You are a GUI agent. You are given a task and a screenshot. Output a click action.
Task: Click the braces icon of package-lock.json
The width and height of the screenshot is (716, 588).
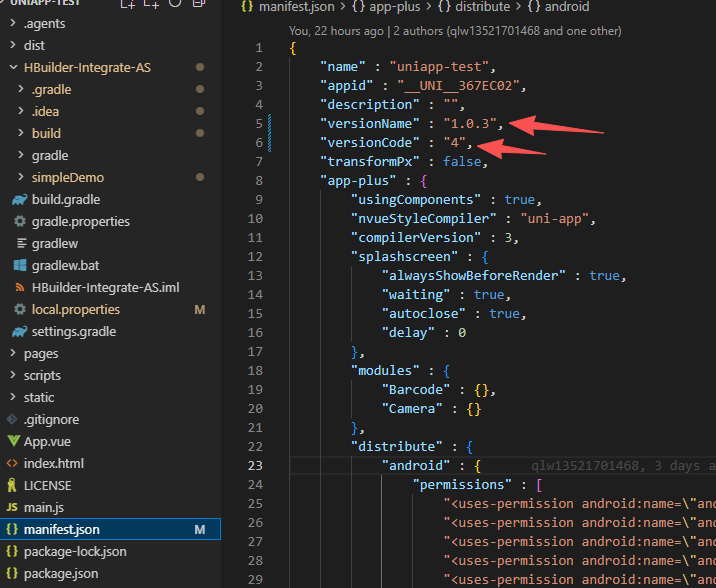pos(12,551)
